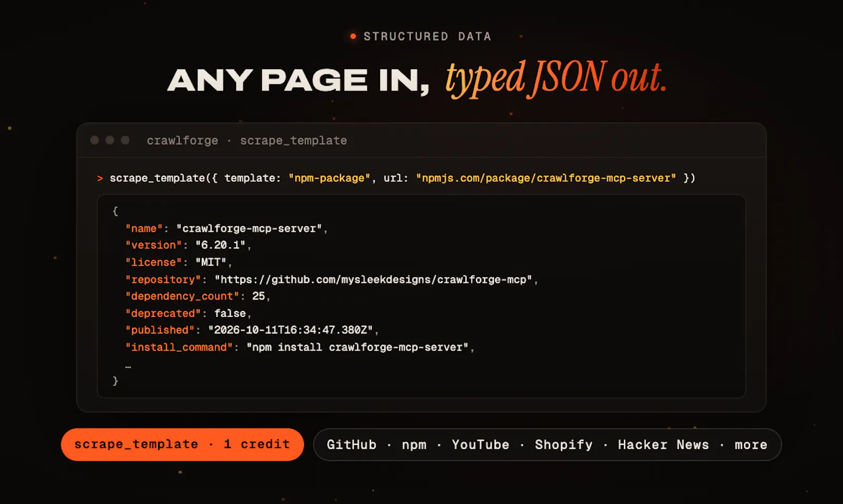Click the orange "scrape_template · 1 credit" pill
This screenshot has width=843, height=504.
click(182, 444)
